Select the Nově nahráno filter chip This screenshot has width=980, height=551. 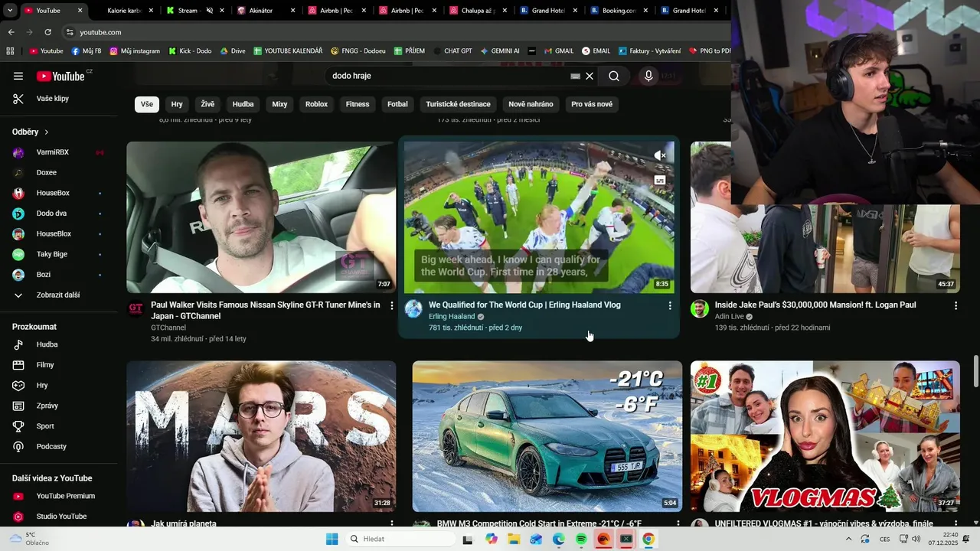tap(531, 104)
